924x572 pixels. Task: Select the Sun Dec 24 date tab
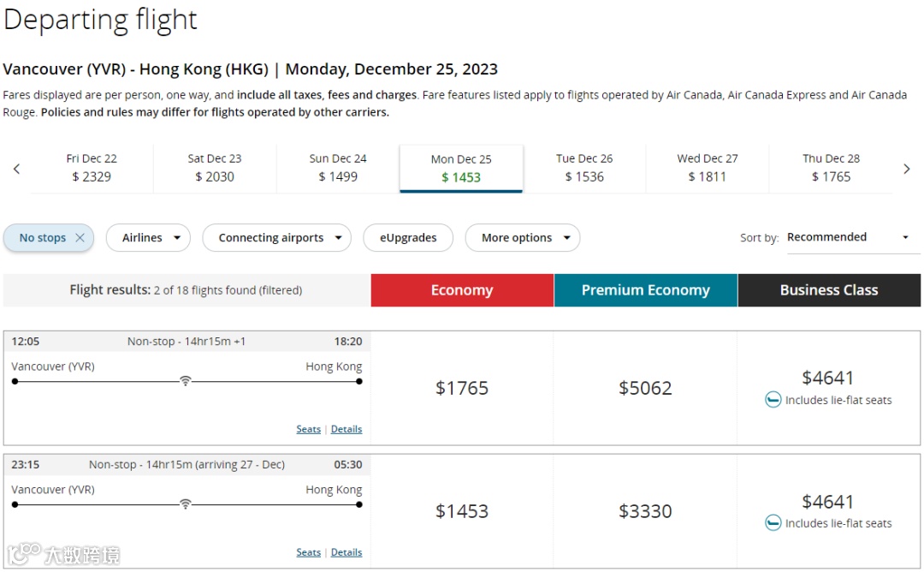[x=338, y=168]
